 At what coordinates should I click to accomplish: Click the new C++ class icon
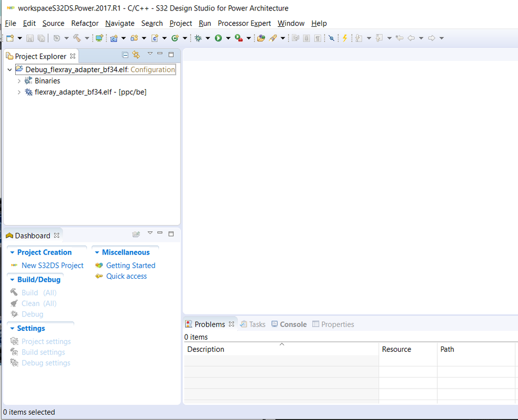(175, 38)
